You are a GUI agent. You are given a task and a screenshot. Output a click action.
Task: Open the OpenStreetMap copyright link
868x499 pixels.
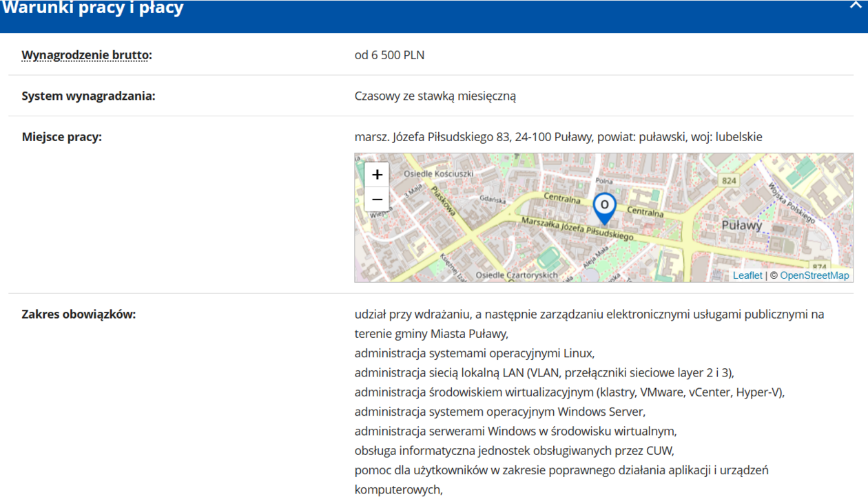[814, 275]
